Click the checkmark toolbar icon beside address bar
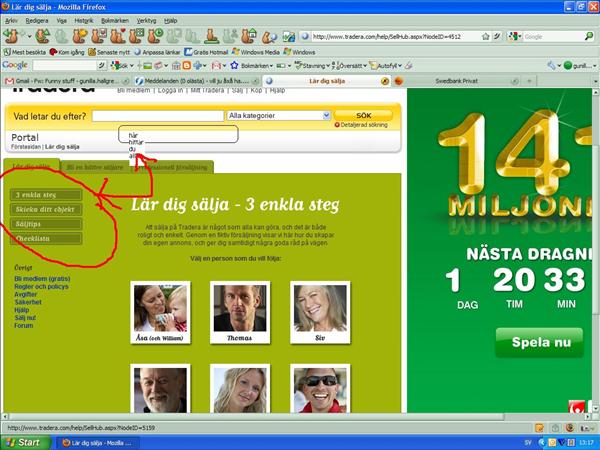600x450 pixels. pyautogui.click(x=289, y=37)
